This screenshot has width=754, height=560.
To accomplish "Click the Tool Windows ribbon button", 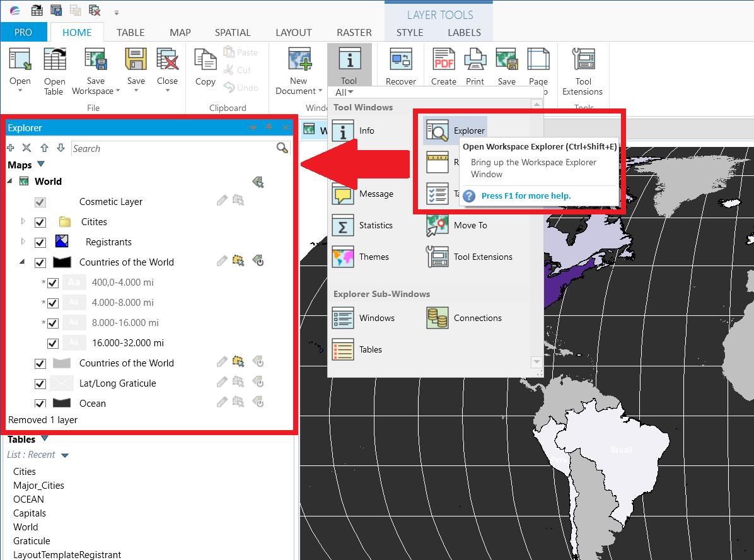I will 349,64.
